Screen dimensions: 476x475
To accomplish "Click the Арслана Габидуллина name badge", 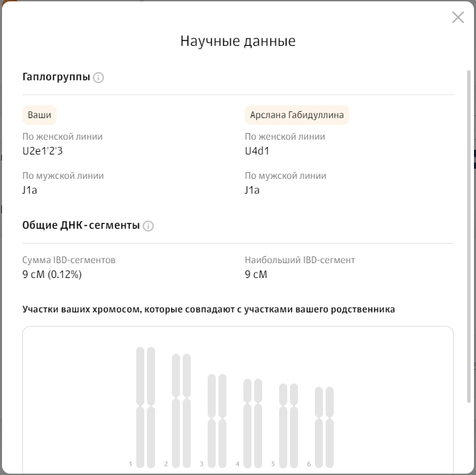I will [297, 115].
